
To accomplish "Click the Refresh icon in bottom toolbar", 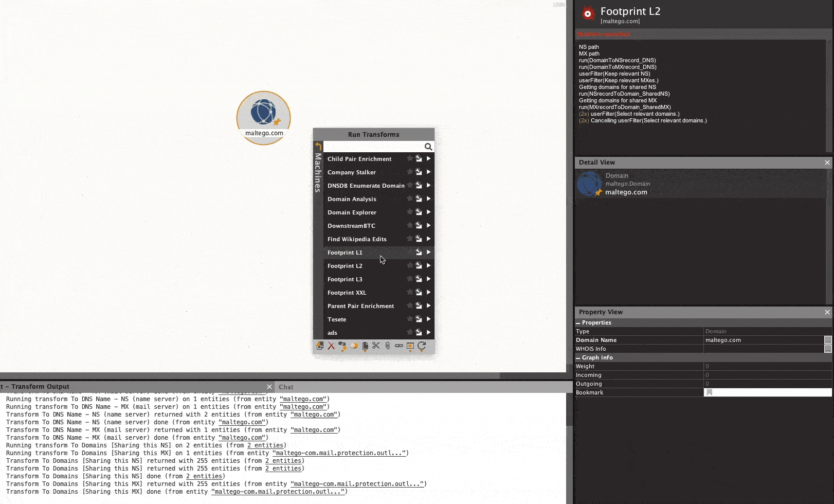I will tap(422, 346).
